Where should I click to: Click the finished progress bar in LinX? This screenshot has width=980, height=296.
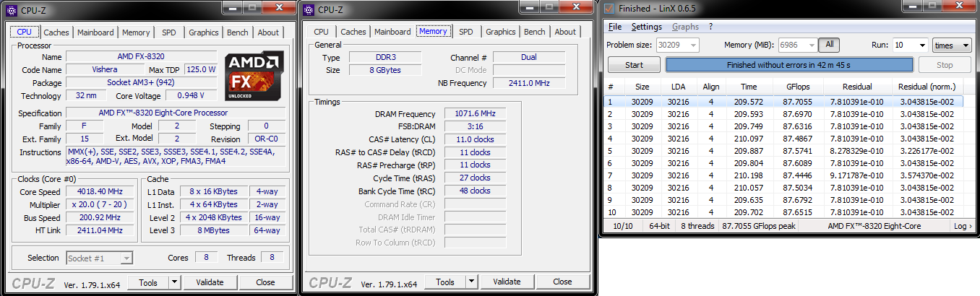pyautogui.click(x=789, y=65)
